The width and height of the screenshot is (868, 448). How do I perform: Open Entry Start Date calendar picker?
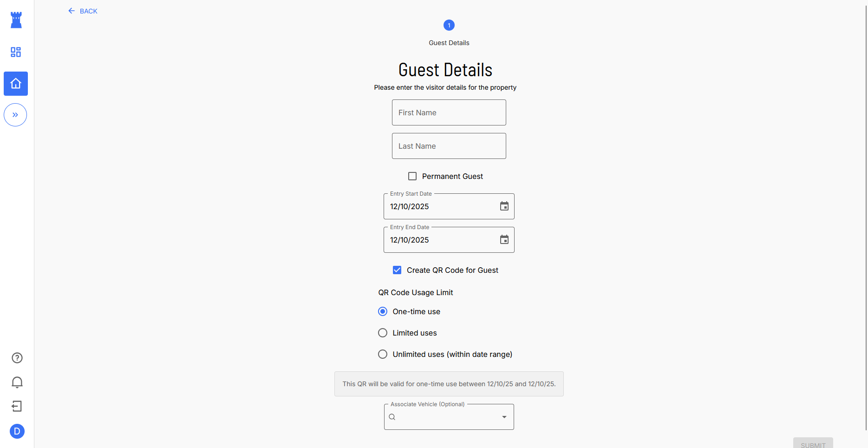pyautogui.click(x=504, y=206)
